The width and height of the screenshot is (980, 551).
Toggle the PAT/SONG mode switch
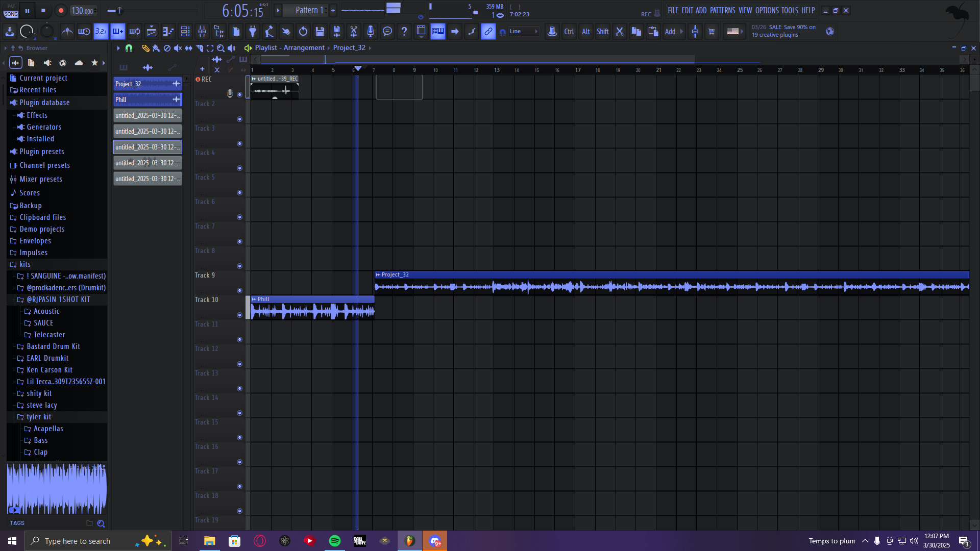tap(11, 11)
